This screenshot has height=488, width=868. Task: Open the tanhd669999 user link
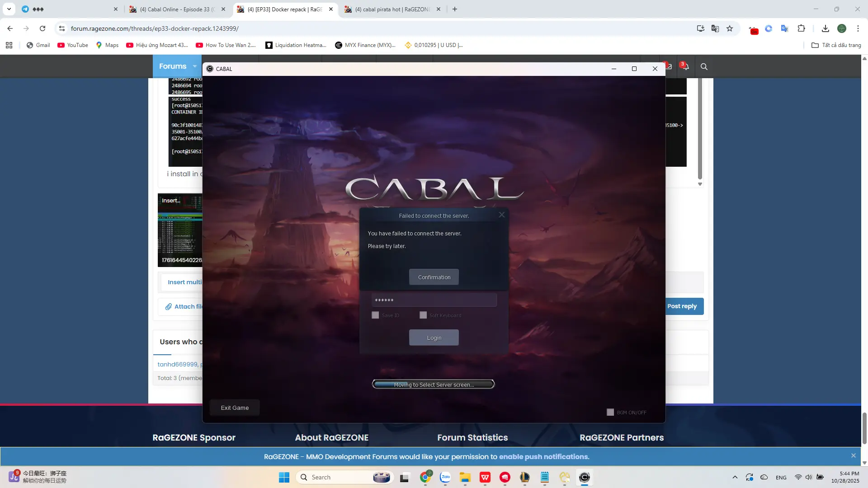(x=178, y=364)
